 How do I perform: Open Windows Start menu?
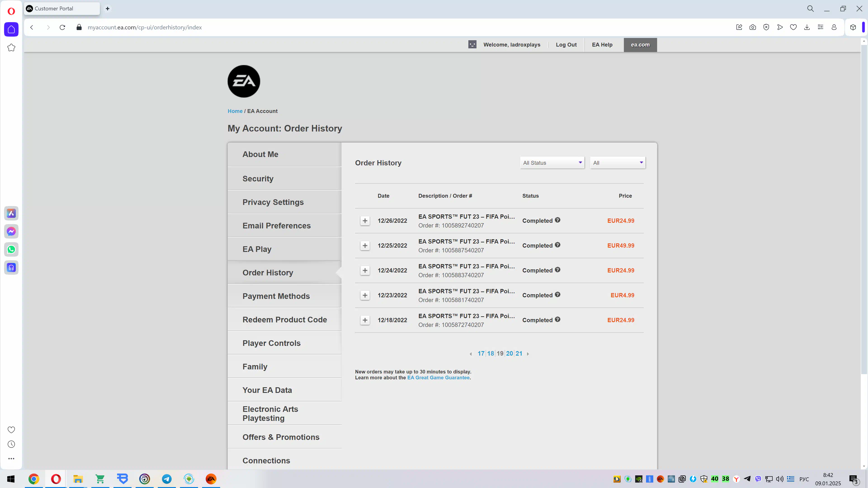(11, 479)
